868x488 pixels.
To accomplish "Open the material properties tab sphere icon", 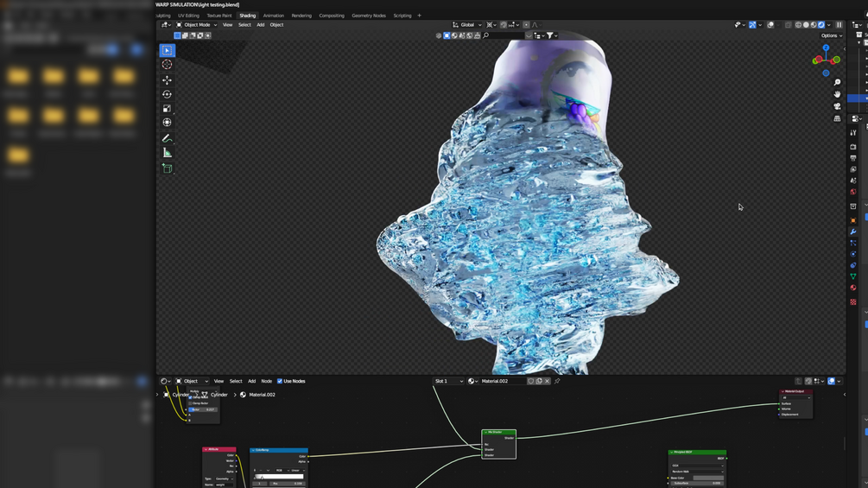I will tap(853, 288).
